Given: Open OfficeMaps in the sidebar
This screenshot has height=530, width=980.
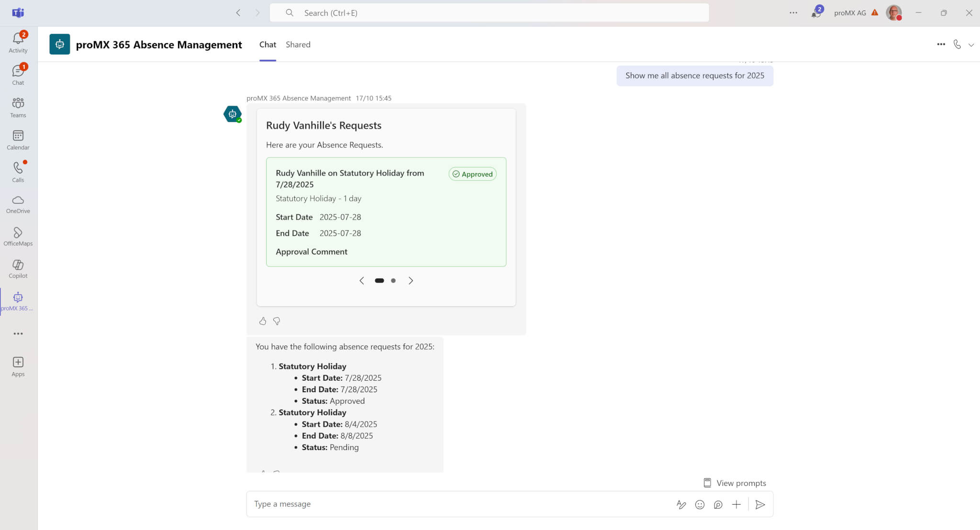Looking at the screenshot, I should click(x=18, y=236).
